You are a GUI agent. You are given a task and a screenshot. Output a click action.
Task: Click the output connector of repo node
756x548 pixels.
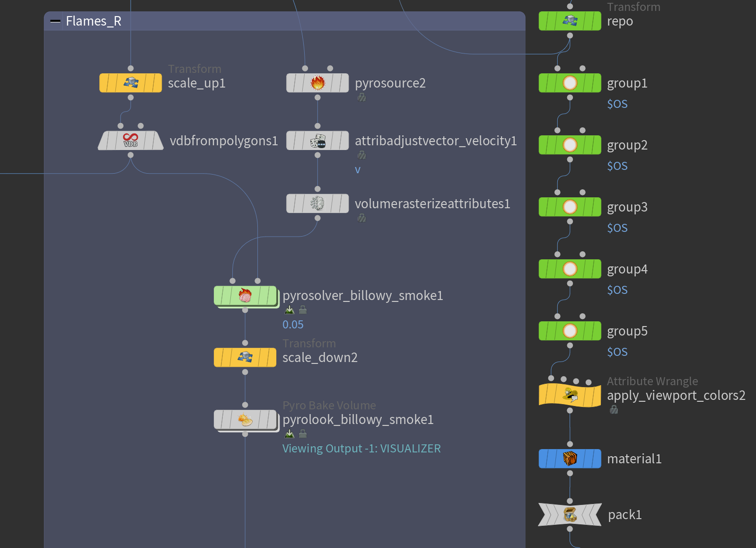coord(570,35)
